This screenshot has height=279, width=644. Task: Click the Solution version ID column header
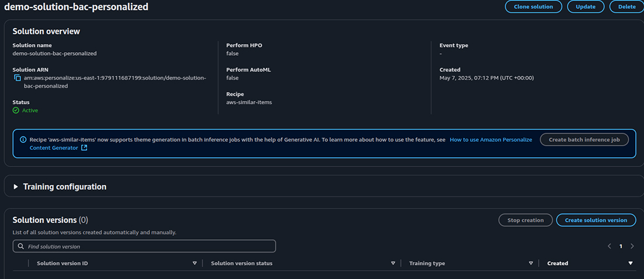point(63,263)
